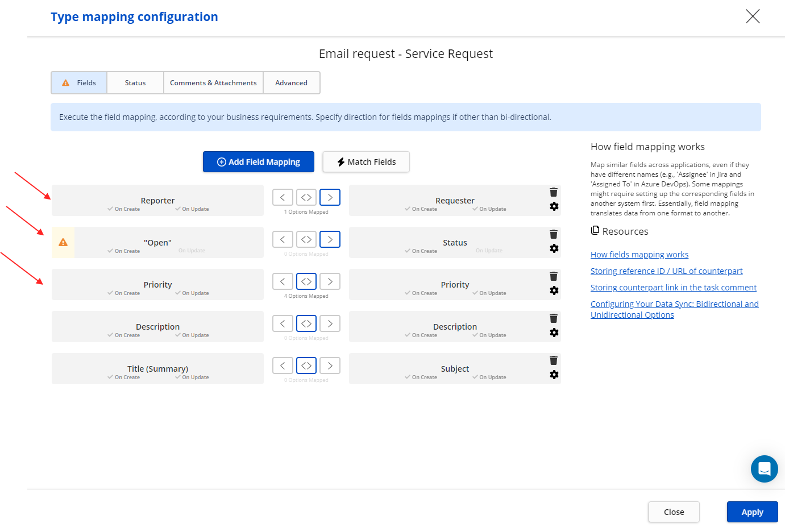Screen dimensions: 785x532
Task: Click Add Field Mapping button
Action: (x=259, y=162)
